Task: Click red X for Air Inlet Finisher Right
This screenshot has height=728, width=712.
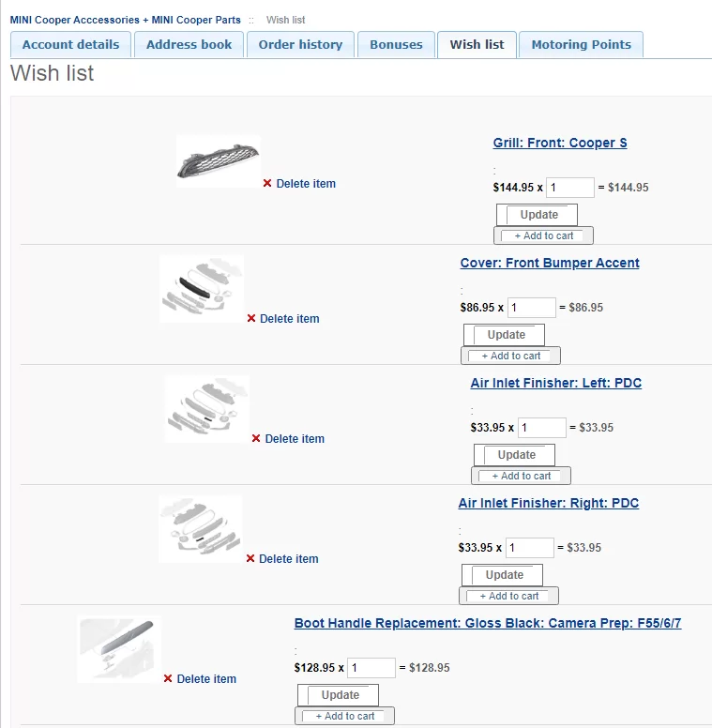Action: 250,559
